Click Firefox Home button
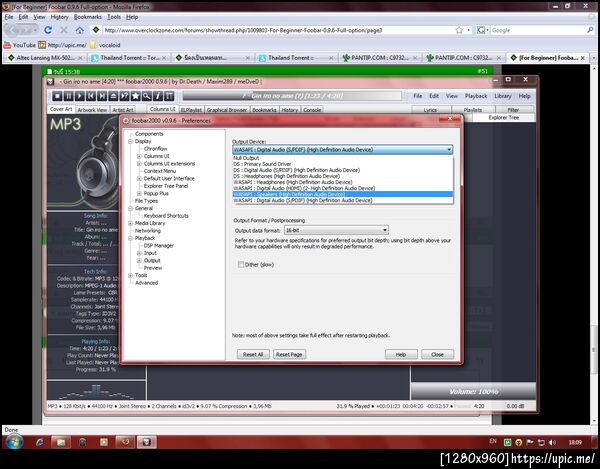Viewport: 600px width, 469px height. click(x=80, y=30)
